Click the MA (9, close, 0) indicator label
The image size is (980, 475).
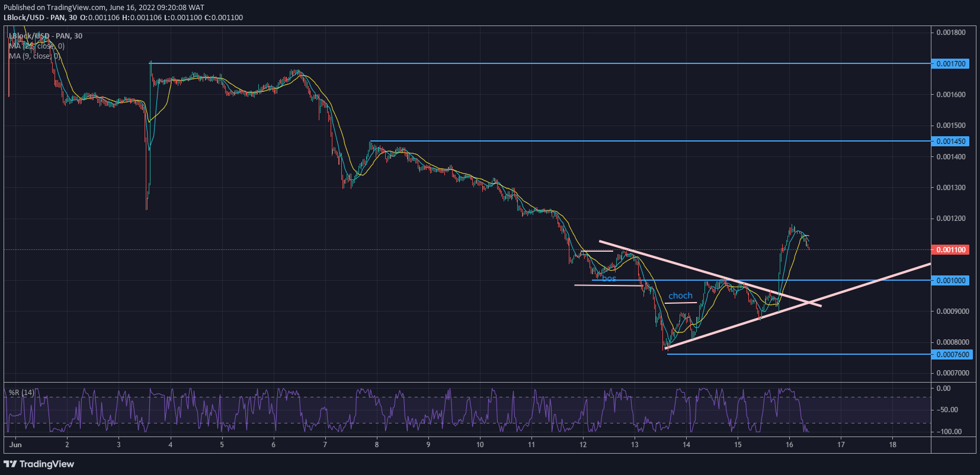click(x=34, y=56)
